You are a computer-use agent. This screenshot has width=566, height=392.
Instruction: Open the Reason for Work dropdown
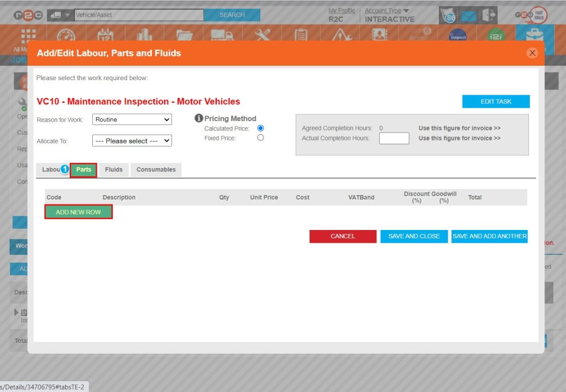pos(132,119)
